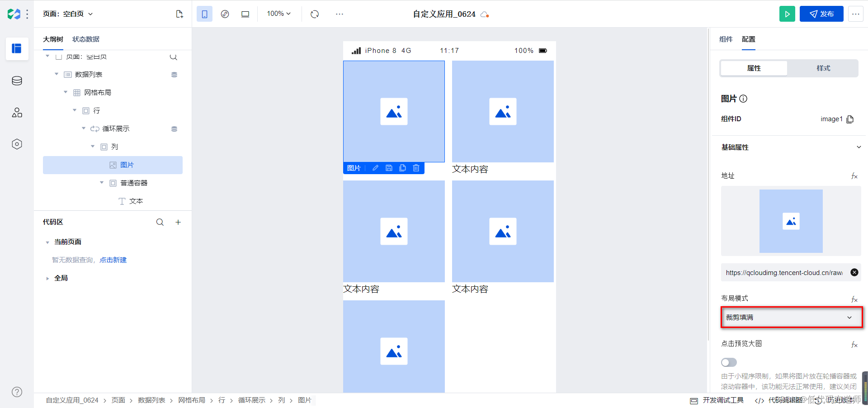This screenshot has height=408, width=868.
Task: Click the WeDa logo icon
Action: pos(14,14)
